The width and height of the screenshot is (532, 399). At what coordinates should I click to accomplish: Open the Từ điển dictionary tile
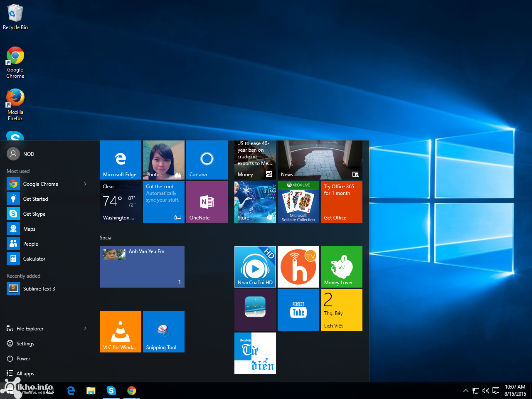tap(255, 353)
